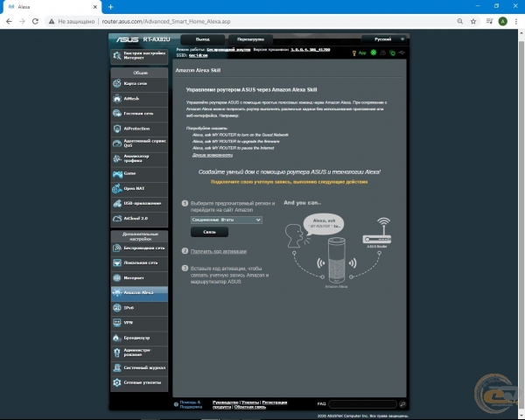
Task: Open a new browser tab
Action: pyautogui.click(x=111, y=7)
